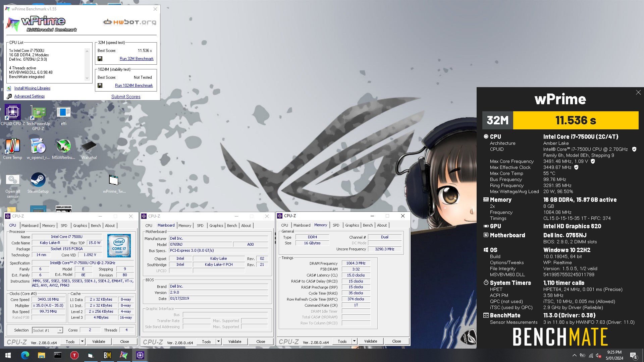Select Graphics tab in Mainboard CPU-Z window

pos(216,226)
